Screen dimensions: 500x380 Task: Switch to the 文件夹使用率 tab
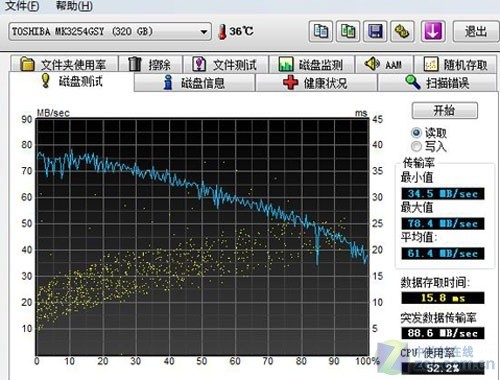click(x=64, y=64)
